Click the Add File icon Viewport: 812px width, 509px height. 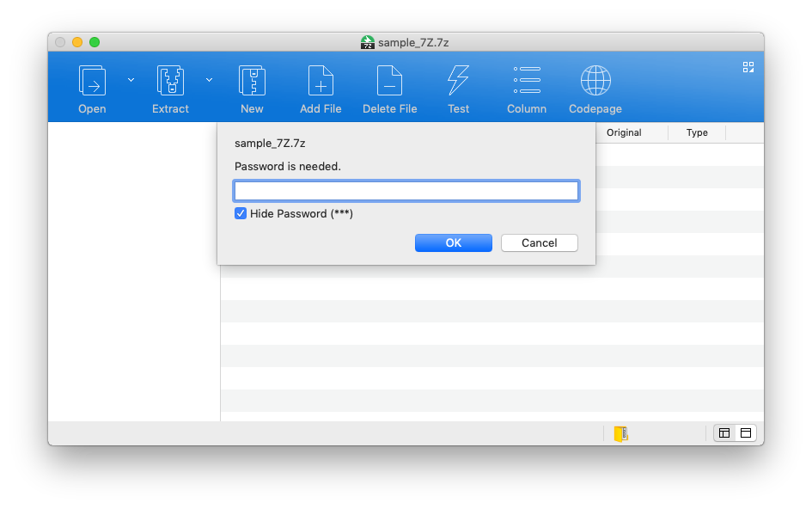point(321,81)
